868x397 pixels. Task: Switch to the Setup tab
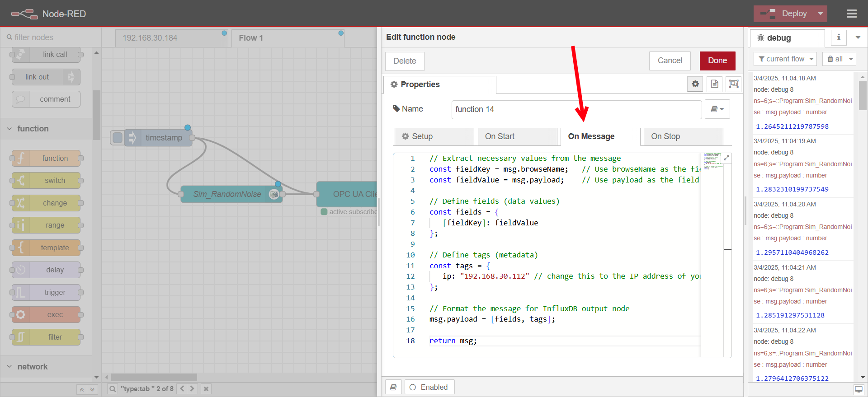pos(434,136)
